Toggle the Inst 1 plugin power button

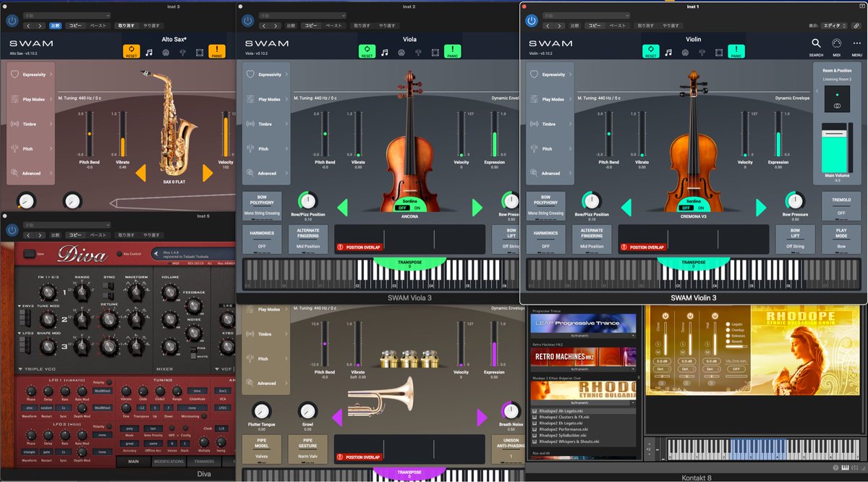coord(532,21)
